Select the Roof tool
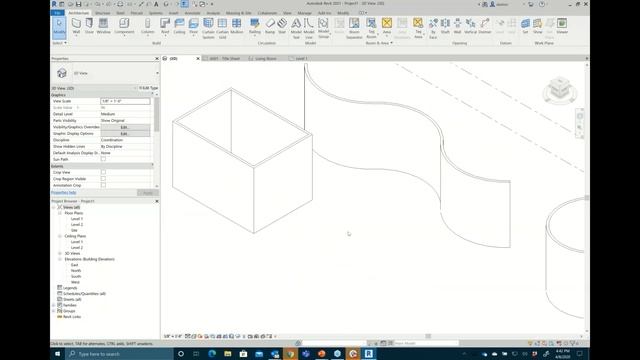 (165, 26)
